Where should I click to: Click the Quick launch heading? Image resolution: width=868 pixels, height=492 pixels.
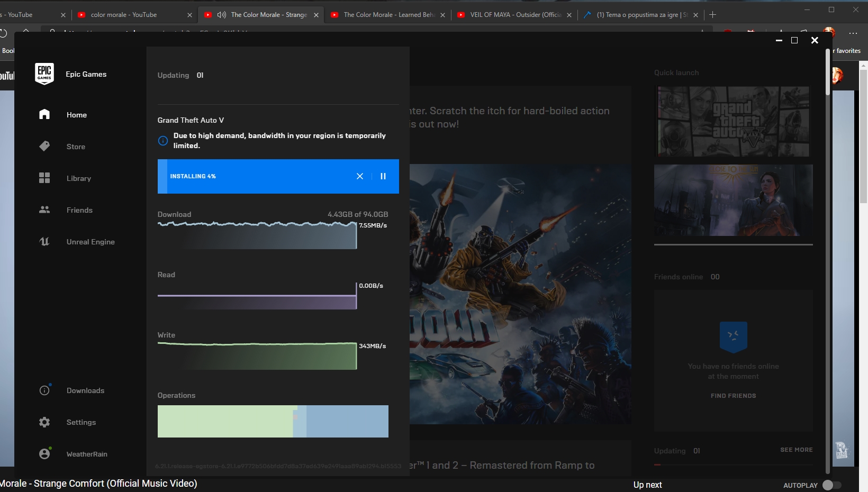(x=676, y=72)
